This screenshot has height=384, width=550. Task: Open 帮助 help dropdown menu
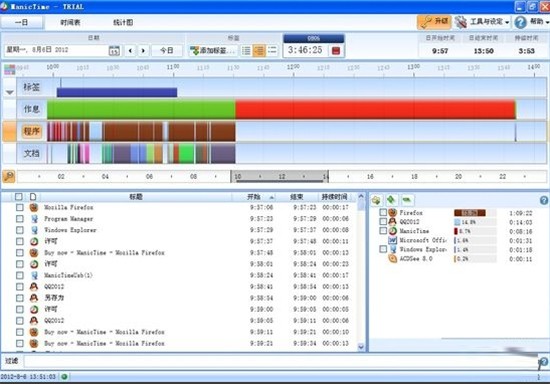[532, 22]
